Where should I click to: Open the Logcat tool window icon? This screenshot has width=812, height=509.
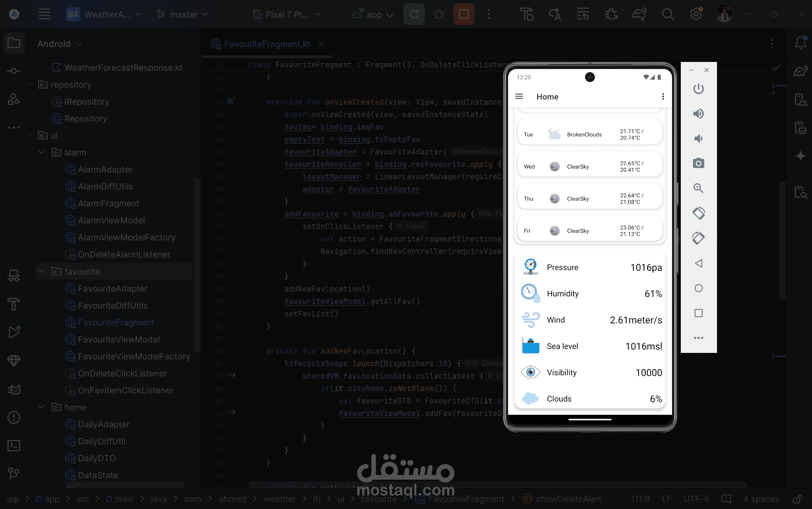coord(14,389)
